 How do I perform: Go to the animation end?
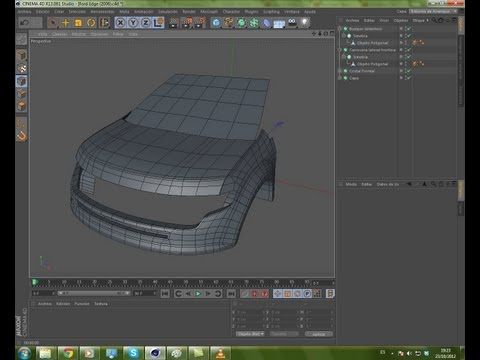(231, 294)
